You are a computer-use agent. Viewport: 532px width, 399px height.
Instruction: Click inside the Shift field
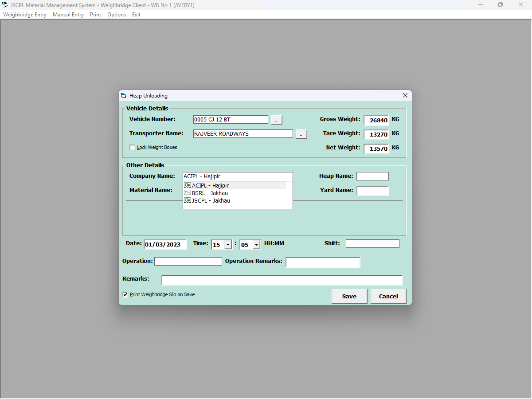pyautogui.click(x=372, y=243)
